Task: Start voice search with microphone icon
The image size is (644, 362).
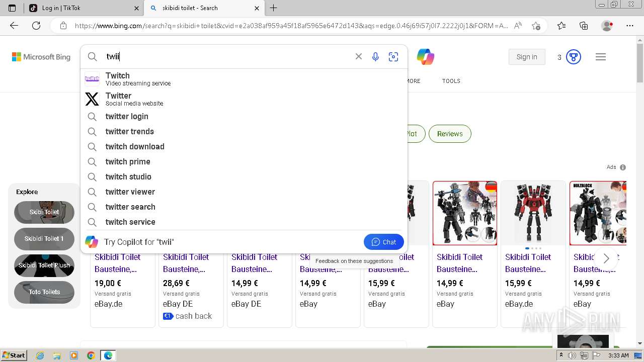Action: [x=375, y=57]
